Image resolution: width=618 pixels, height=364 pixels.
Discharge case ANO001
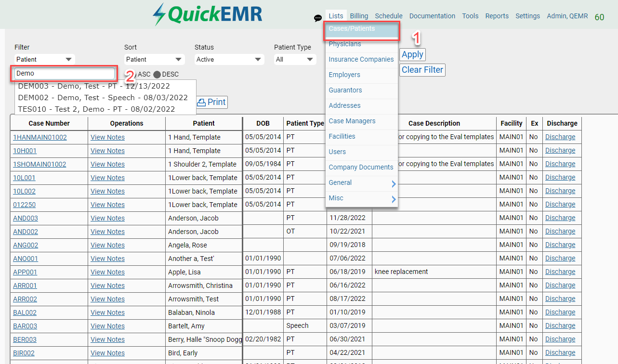tap(560, 259)
